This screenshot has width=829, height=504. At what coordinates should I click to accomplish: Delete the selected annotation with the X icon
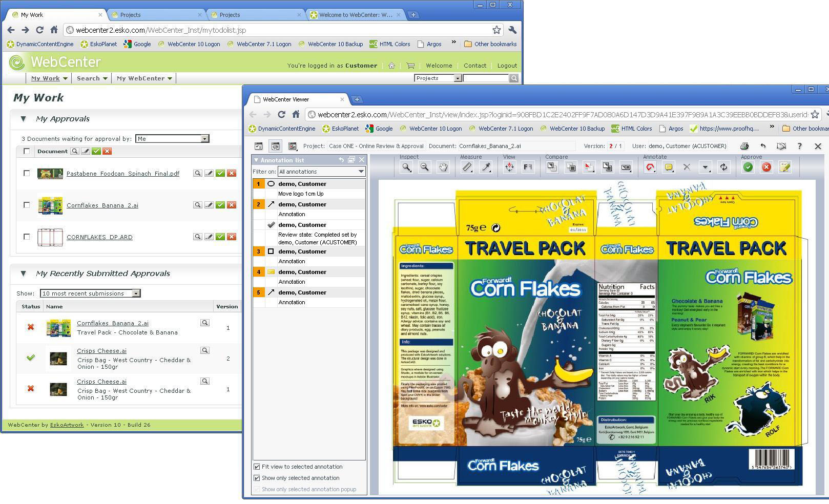point(687,167)
